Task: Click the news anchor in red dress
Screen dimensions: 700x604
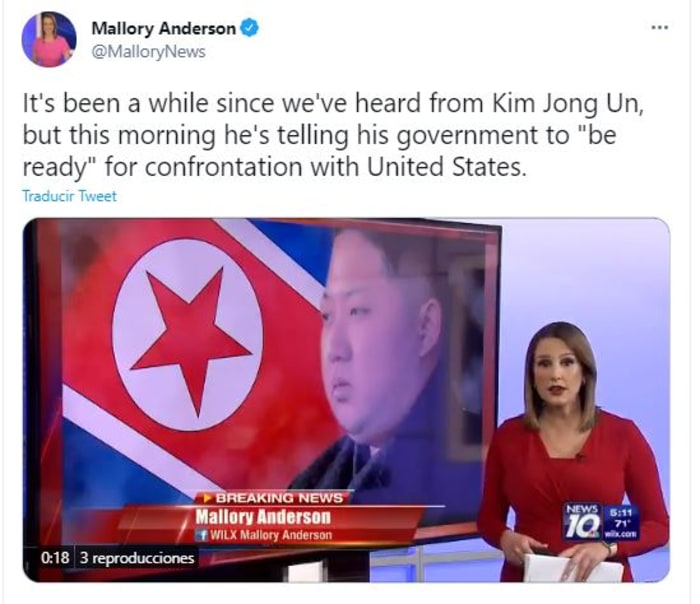Action: pos(572,451)
